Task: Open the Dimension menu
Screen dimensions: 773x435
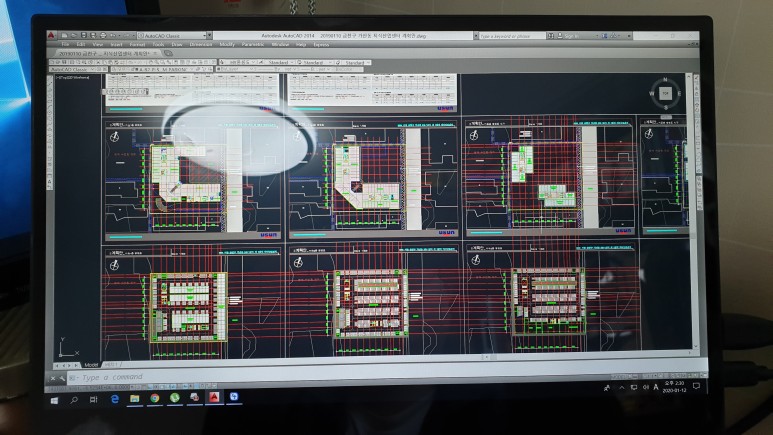Action: [x=200, y=45]
